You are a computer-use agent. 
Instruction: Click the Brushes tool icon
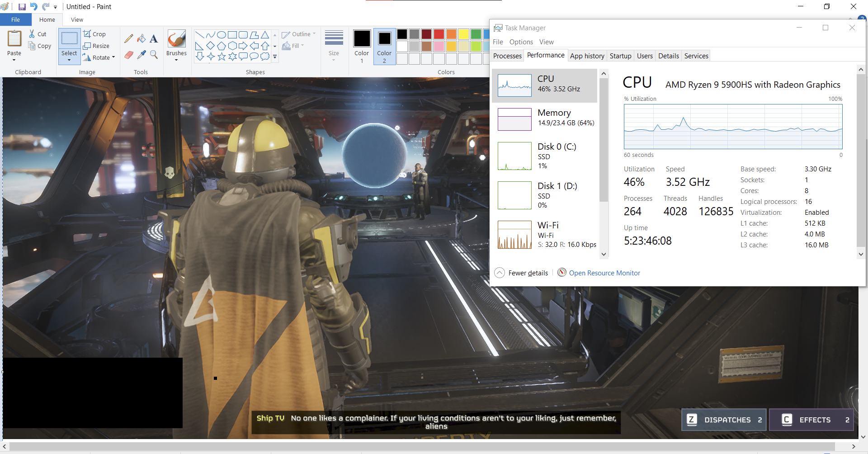pos(176,39)
